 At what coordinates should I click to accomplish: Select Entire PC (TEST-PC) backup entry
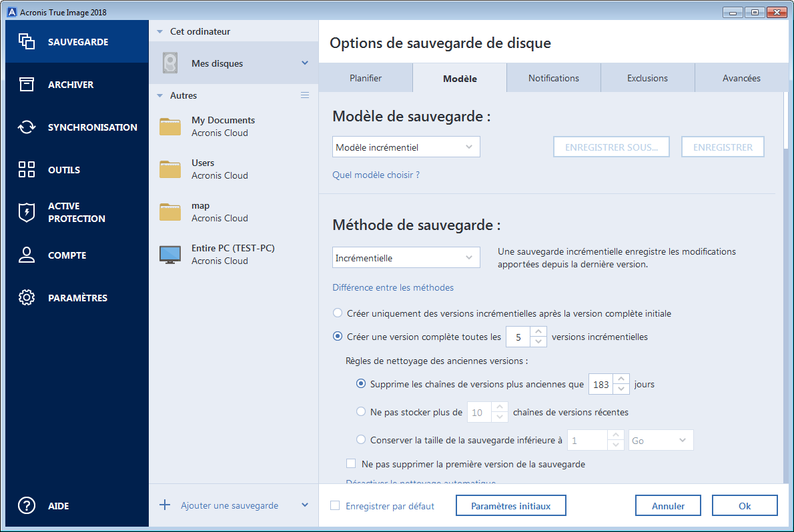[x=234, y=255]
